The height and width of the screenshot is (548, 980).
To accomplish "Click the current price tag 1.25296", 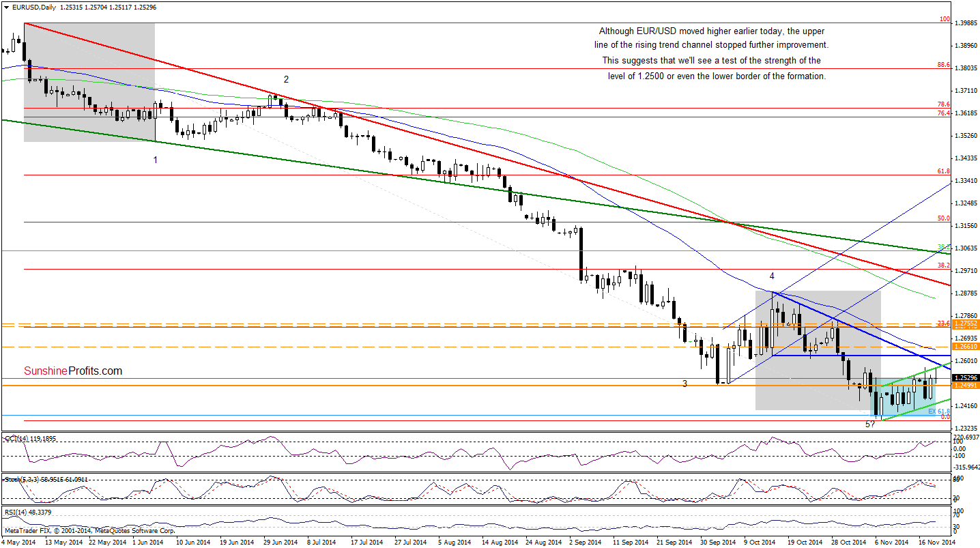I will pyautogui.click(x=966, y=378).
